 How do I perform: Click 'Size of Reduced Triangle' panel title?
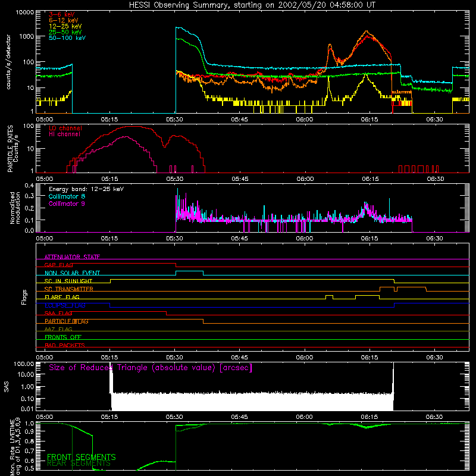[x=151, y=368]
